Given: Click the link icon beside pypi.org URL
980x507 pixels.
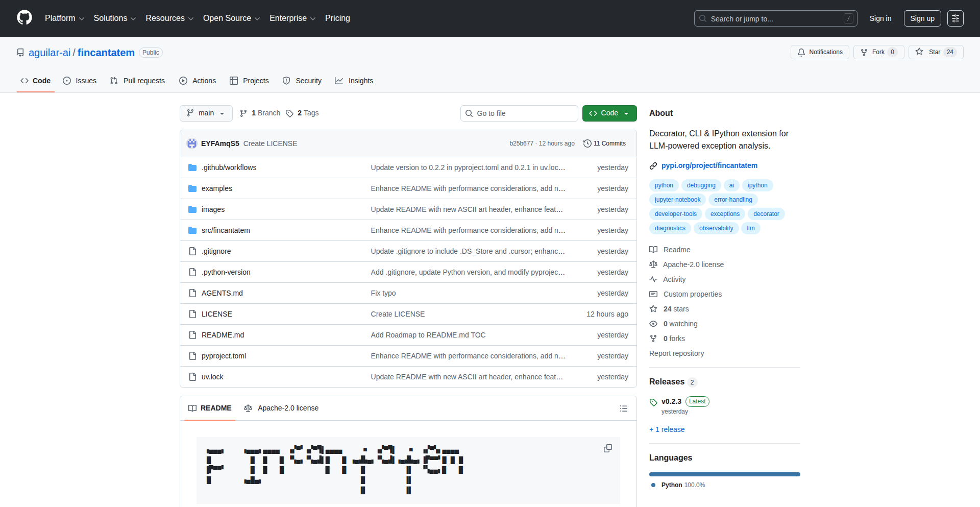Looking at the screenshot, I should (x=653, y=166).
